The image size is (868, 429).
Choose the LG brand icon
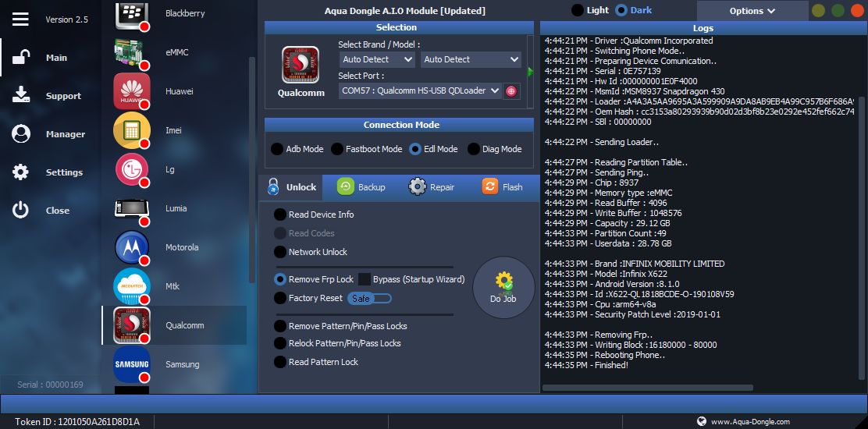(132, 169)
